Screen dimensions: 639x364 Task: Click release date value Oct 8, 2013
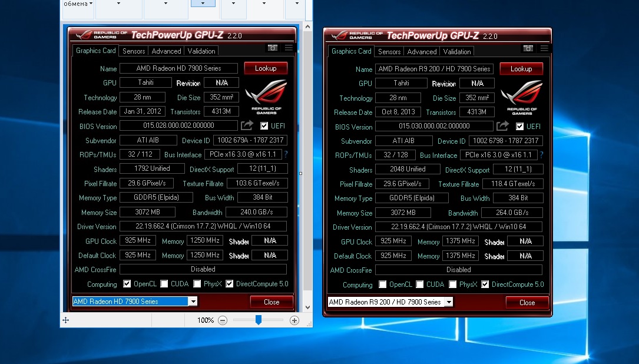pos(398,112)
